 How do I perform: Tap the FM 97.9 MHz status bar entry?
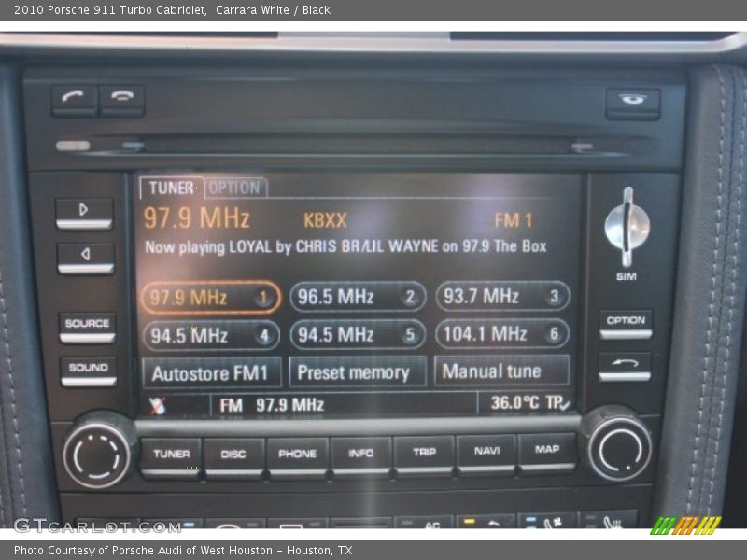click(272, 405)
